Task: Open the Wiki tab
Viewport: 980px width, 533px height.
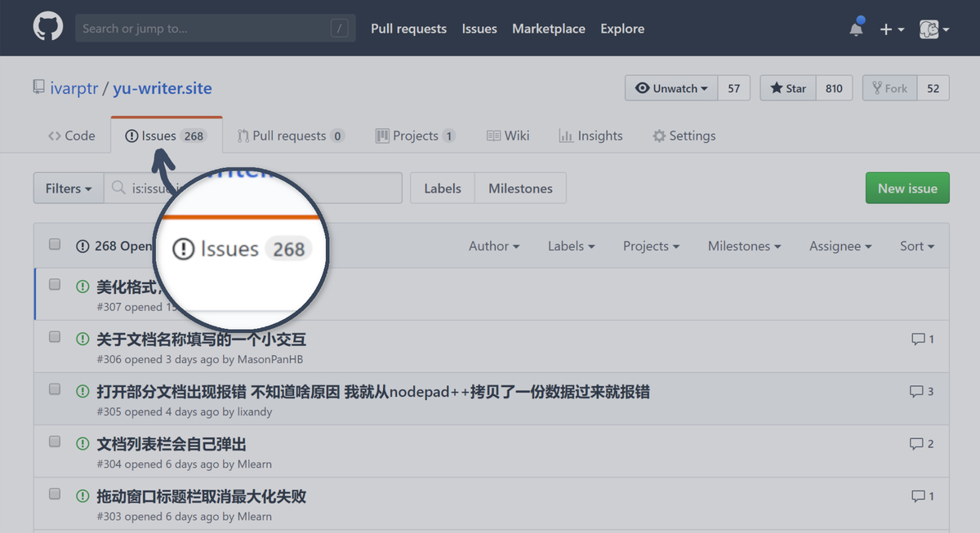Action: click(508, 135)
